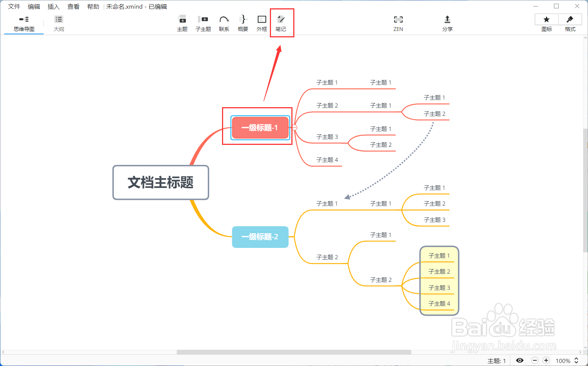
Task: Select 子主题 3 in the yellow boundary box
Action: (439, 288)
